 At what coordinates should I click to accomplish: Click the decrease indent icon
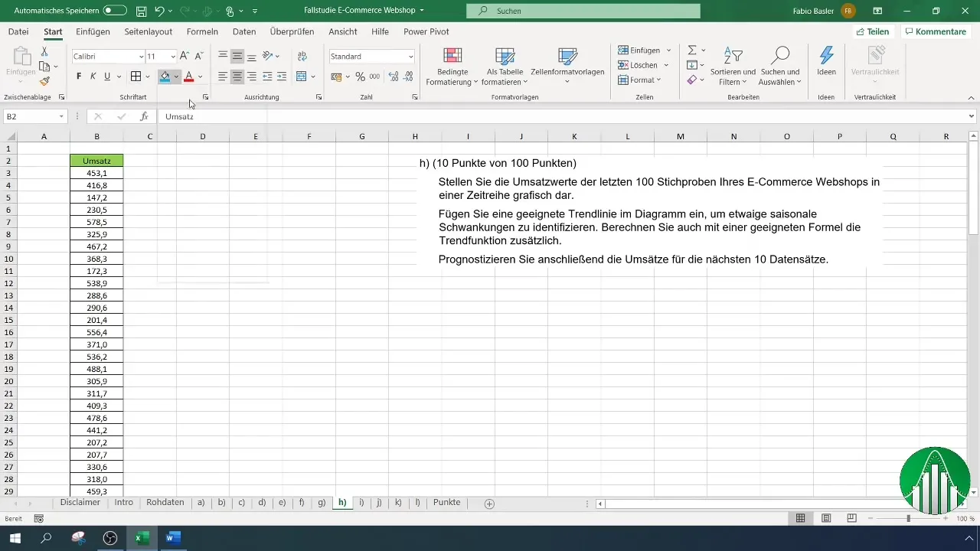coord(267,77)
